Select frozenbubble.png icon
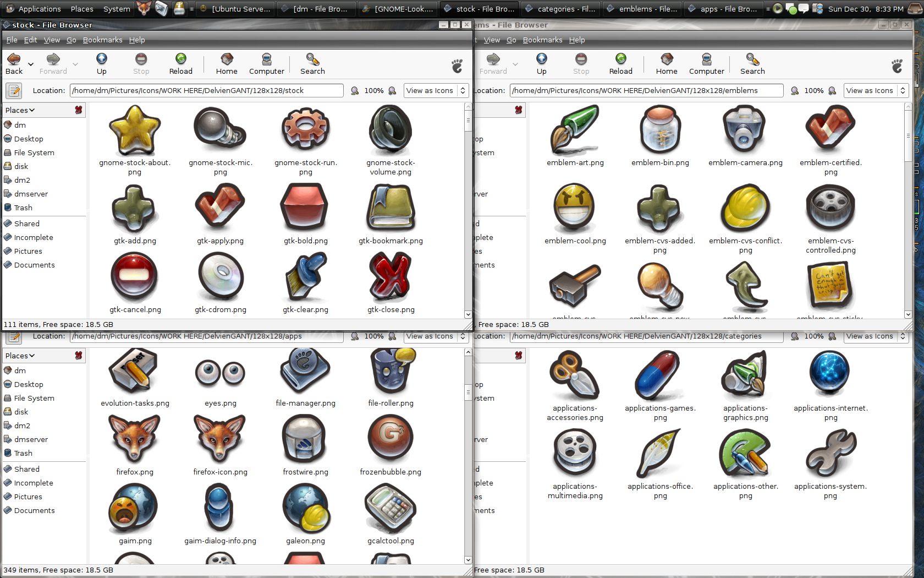Screen dimensions: 924x578 [391, 439]
